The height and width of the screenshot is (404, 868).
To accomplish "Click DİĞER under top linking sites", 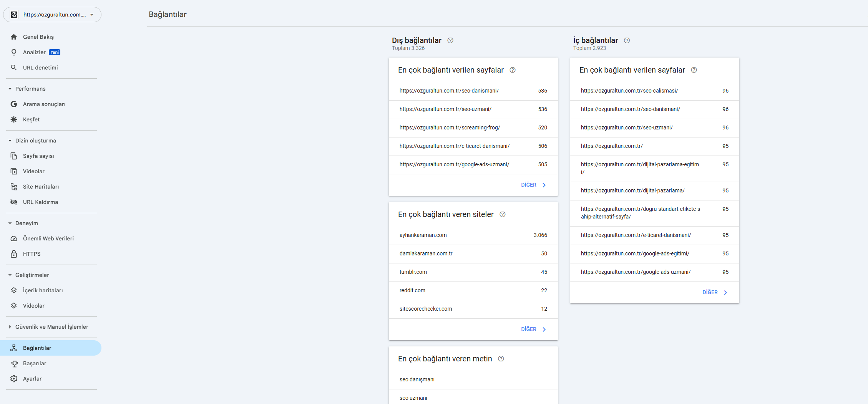I will pos(533,329).
